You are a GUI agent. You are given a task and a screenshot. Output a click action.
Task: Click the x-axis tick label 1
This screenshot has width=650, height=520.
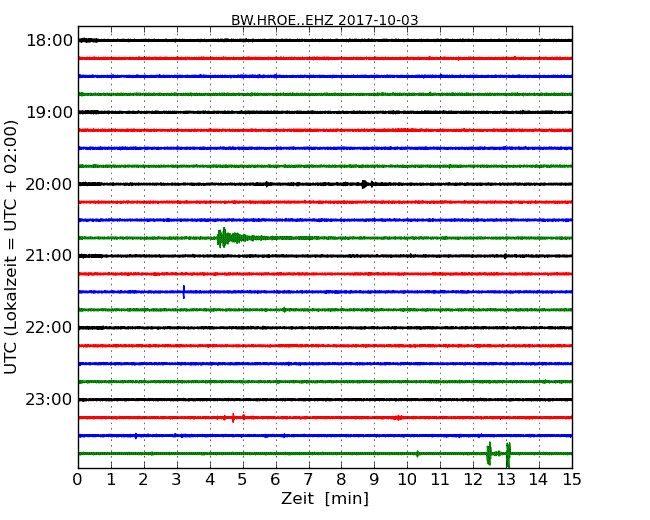point(111,480)
